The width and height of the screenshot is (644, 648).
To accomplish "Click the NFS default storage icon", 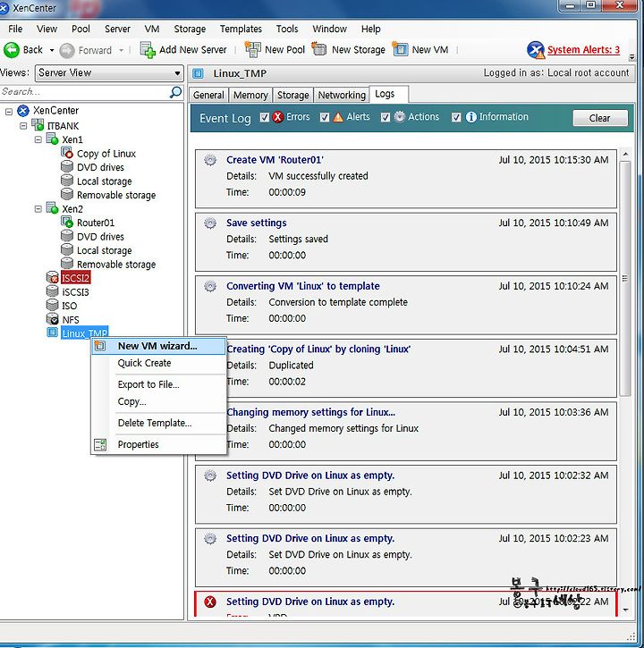I will (x=52, y=318).
